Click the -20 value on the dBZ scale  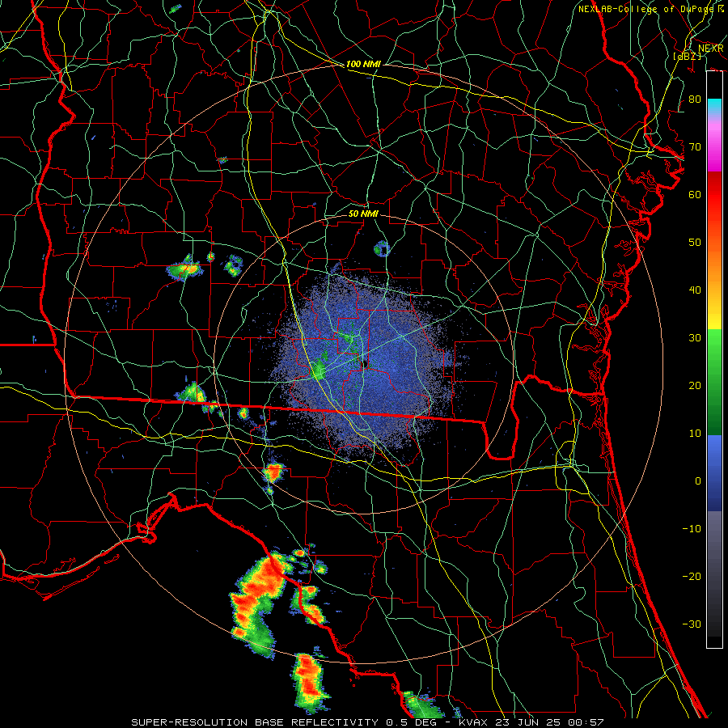pyautogui.click(x=692, y=577)
